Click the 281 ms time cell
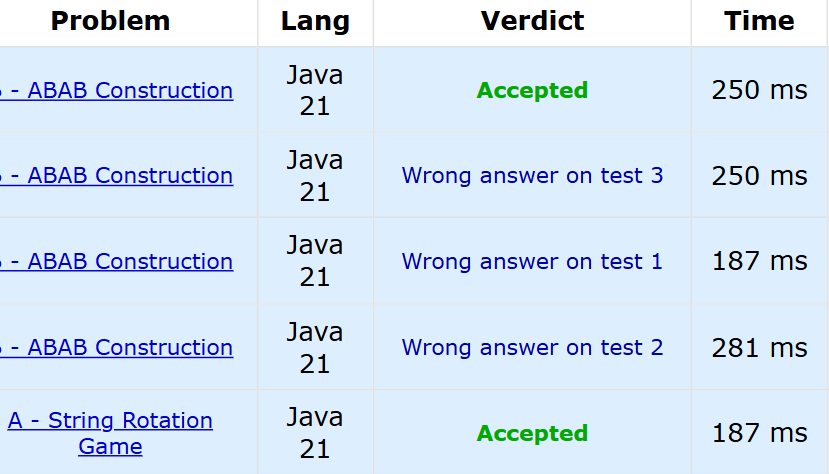 759,347
